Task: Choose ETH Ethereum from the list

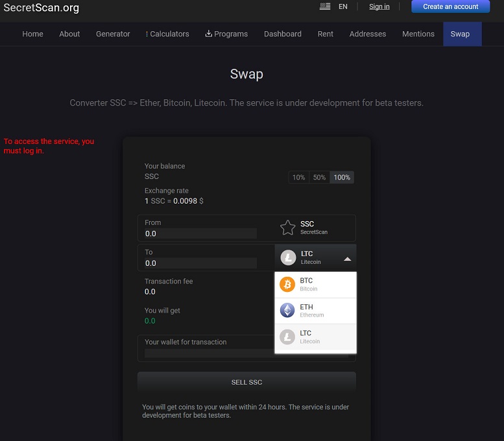Action: [x=315, y=311]
